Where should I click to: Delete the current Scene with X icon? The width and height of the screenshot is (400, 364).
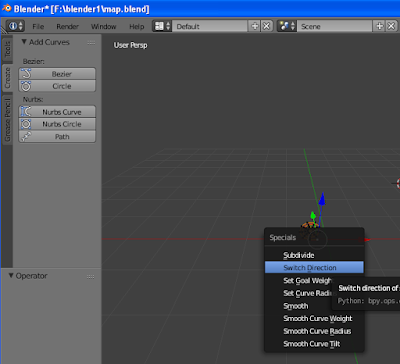(x=391, y=26)
